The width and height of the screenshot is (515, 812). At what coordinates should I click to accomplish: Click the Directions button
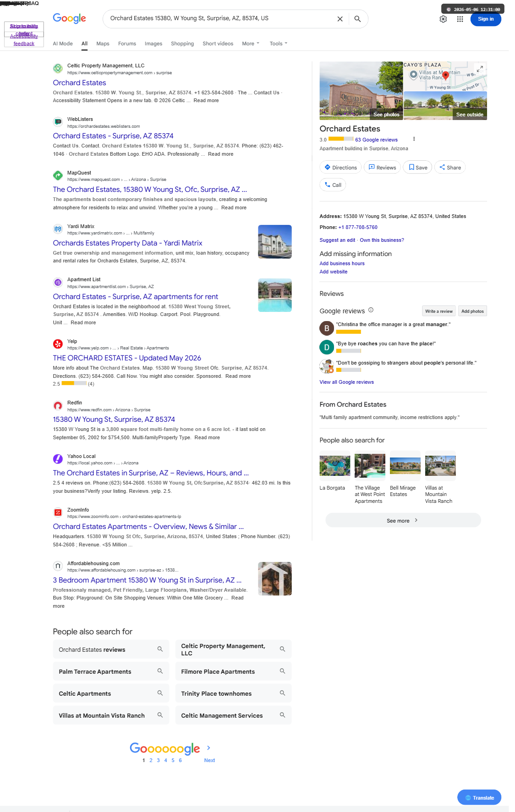click(x=340, y=167)
